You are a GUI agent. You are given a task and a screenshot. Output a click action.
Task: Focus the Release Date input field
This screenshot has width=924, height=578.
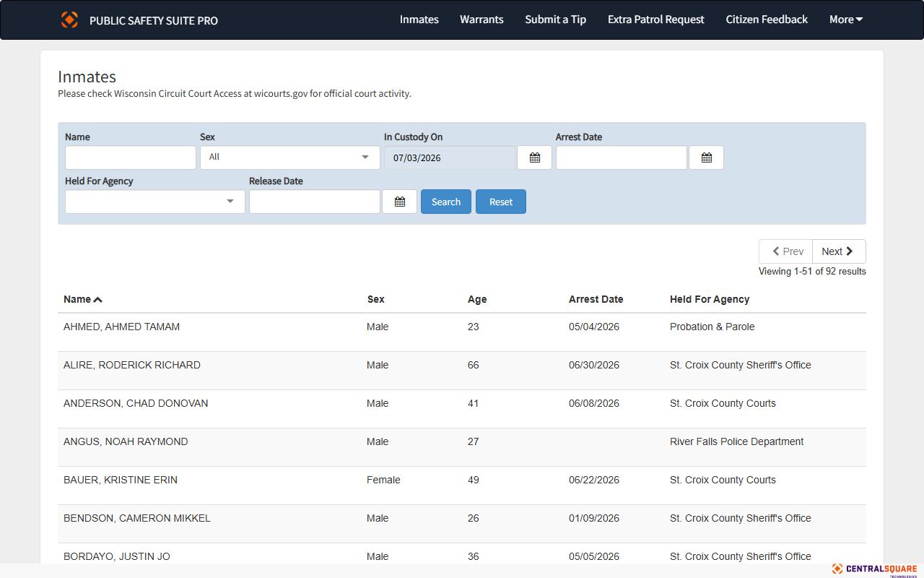coord(315,202)
